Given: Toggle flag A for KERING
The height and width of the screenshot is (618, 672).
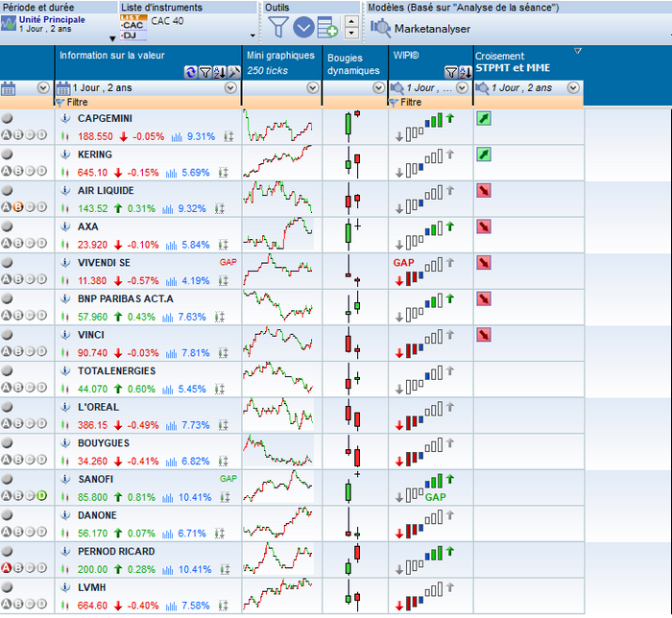Looking at the screenshot, I should point(6,171).
